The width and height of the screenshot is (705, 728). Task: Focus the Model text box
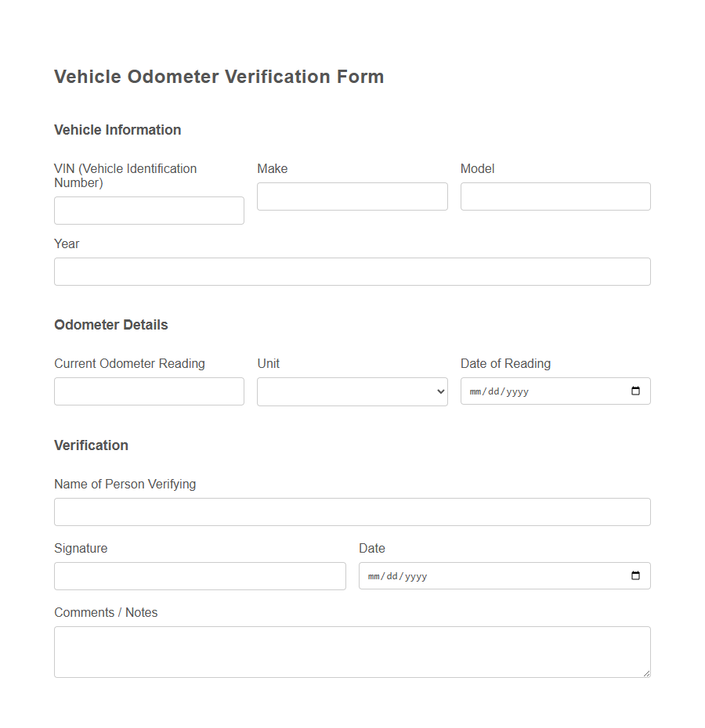[x=555, y=196]
